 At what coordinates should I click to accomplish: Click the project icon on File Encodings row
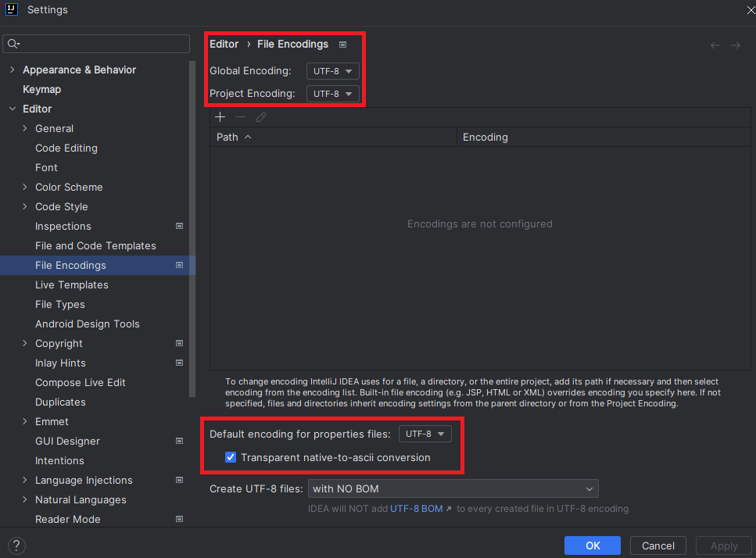179,265
